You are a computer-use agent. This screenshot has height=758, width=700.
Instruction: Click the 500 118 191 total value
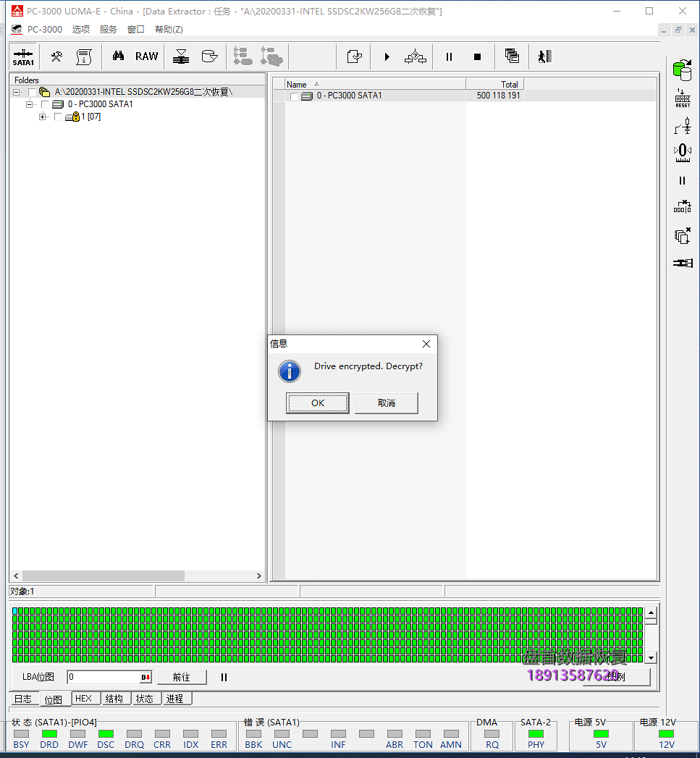(x=498, y=96)
